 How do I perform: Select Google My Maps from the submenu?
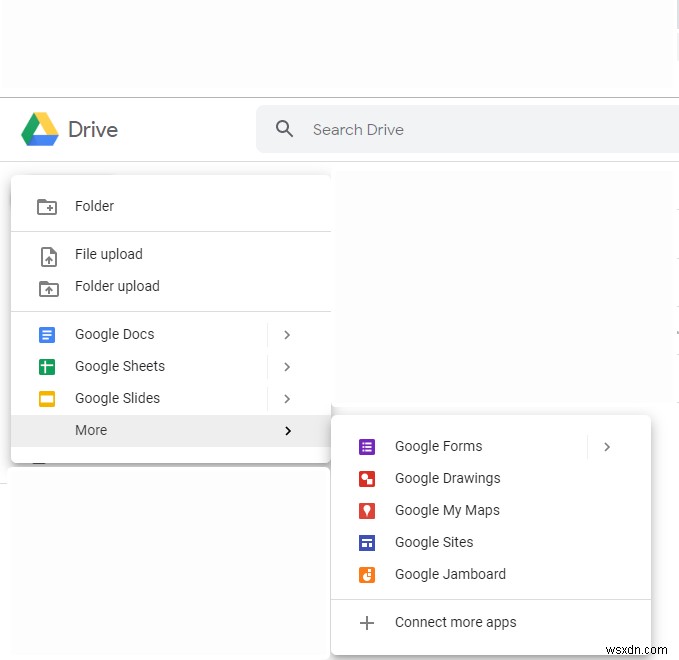(x=491, y=511)
